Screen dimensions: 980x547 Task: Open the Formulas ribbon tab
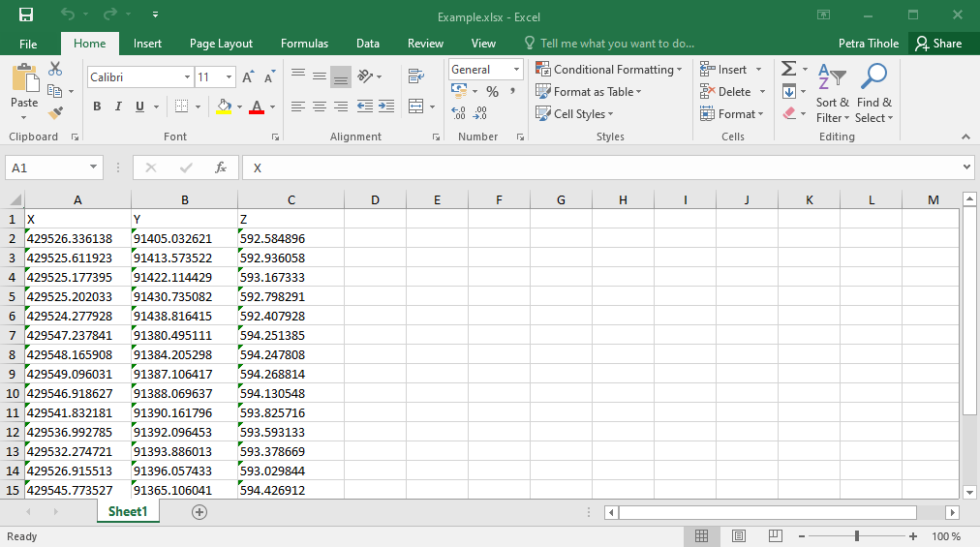[x=304, y=44]
